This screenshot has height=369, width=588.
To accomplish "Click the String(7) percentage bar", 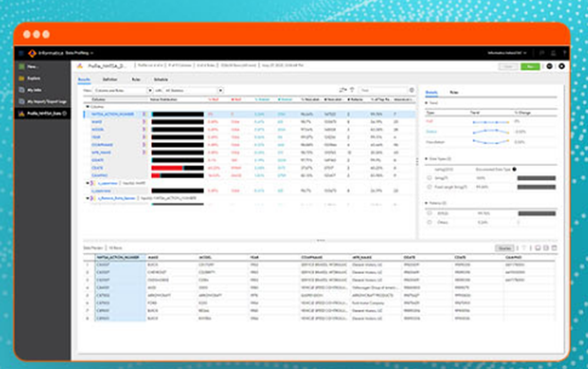I will (x=536, y=178).
